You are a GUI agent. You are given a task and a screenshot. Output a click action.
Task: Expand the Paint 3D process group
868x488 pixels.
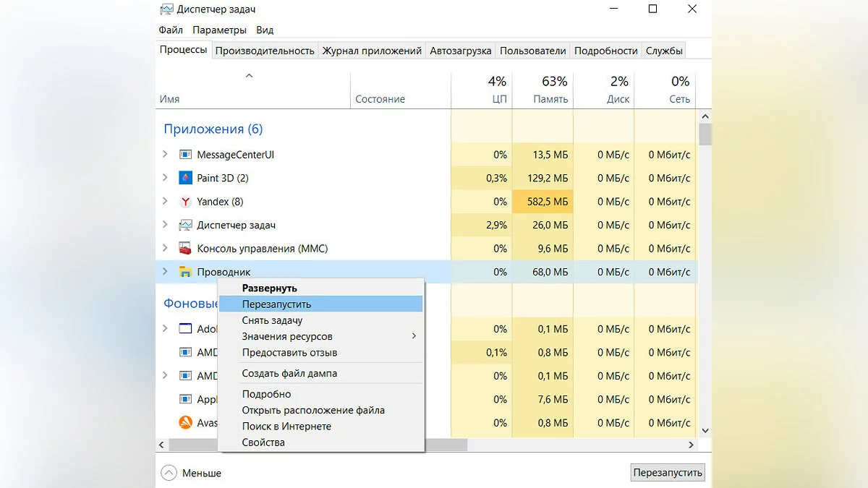coord(165,178)
